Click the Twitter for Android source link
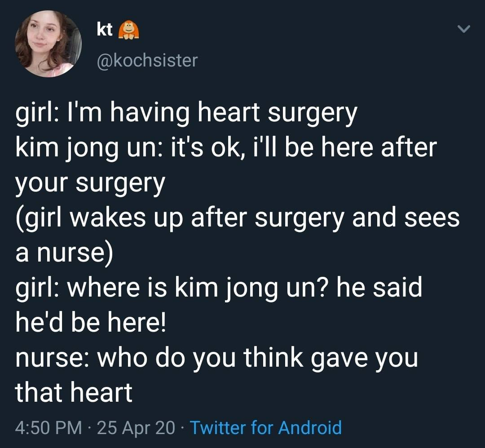 265,427
